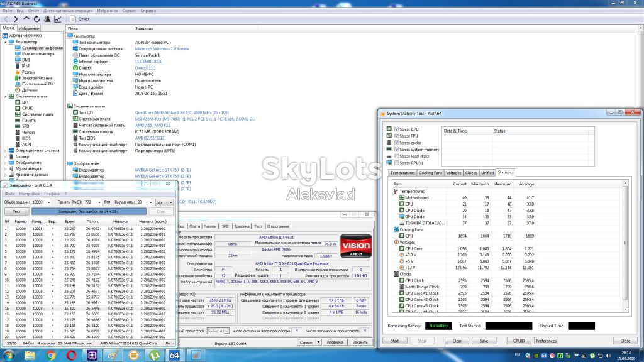Select the SPD item in the tree
Viewport: 644px width, 362px height.
(x=25, y=126)
